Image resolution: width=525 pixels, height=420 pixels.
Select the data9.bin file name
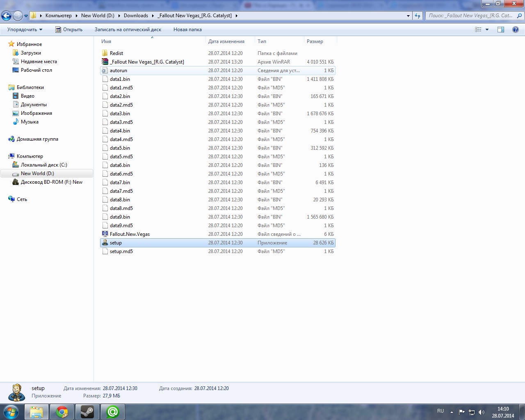point(120,217)
